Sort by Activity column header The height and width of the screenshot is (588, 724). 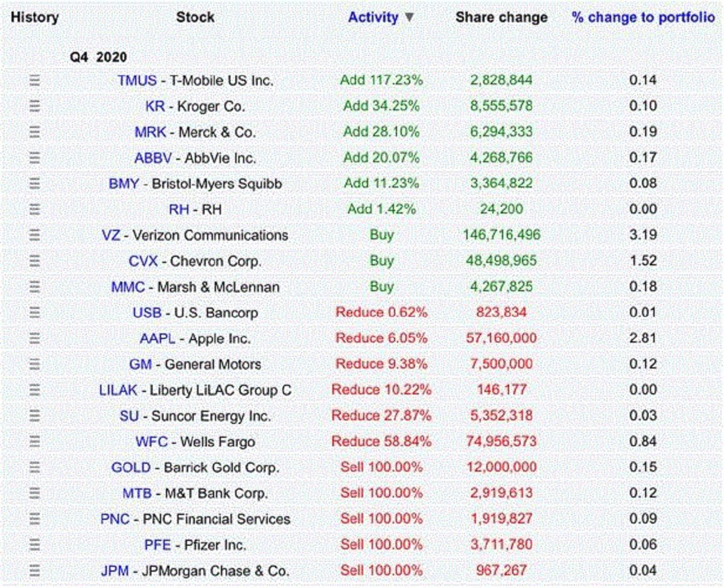tap(373, 18)
